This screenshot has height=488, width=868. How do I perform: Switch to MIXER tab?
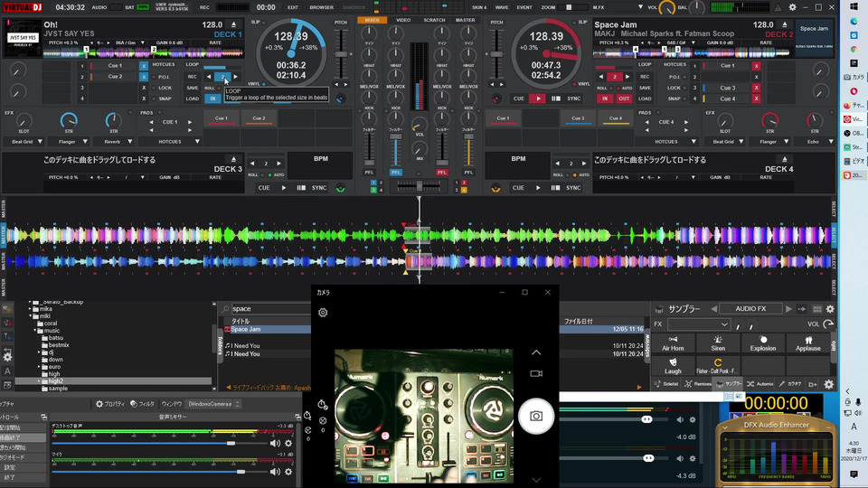coord(372,20)
